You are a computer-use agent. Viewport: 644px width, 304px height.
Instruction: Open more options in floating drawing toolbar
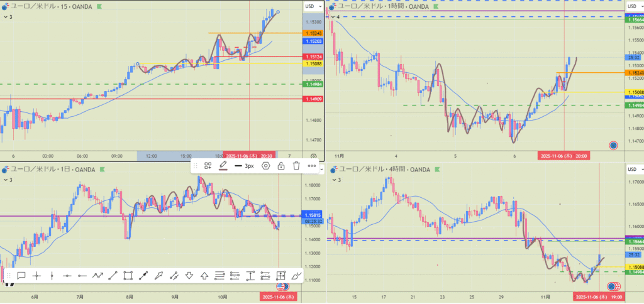point(312,166)
